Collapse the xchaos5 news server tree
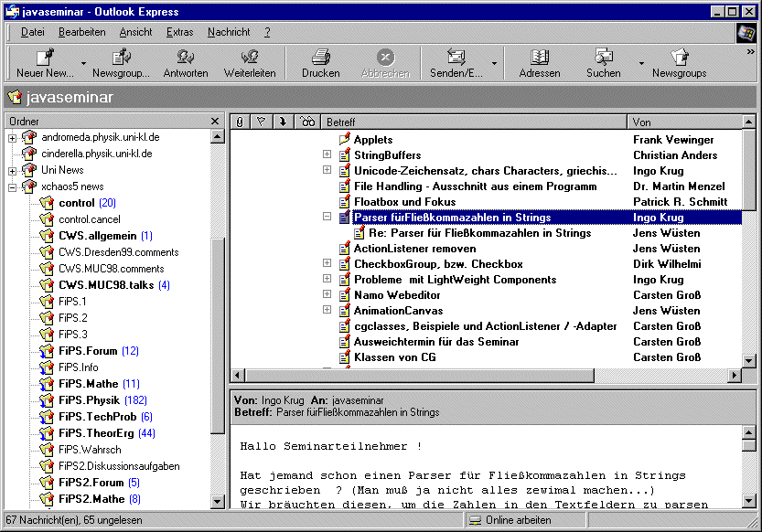This screenshot has width=762, height=532. (x=13, y=186)
